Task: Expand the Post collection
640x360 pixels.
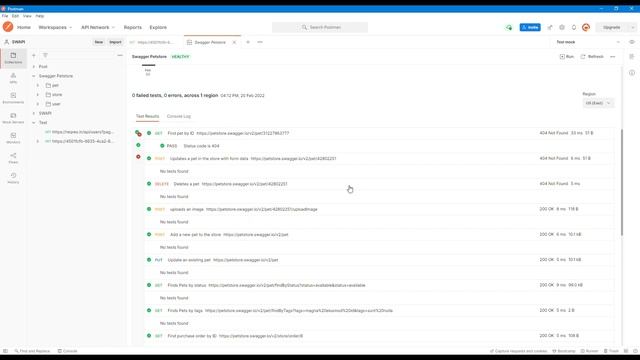Action: (34, 67)
